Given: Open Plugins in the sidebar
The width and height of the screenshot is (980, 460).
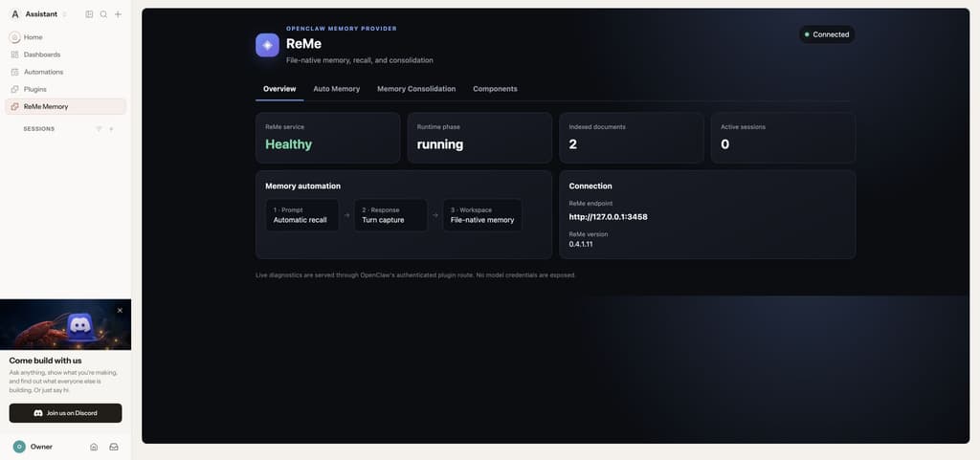Looking at the screenshot, I should tap(66, 89).
